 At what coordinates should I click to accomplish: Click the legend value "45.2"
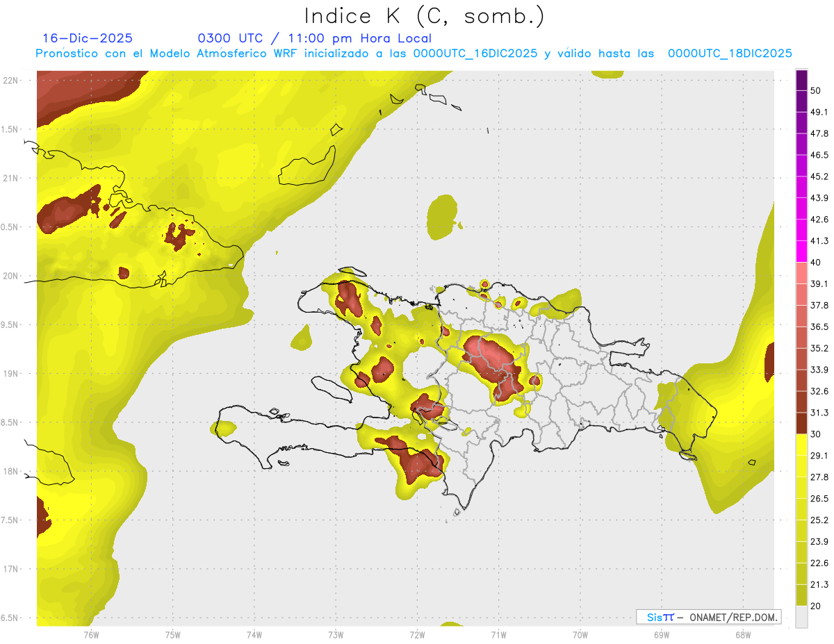pos(819,176)
